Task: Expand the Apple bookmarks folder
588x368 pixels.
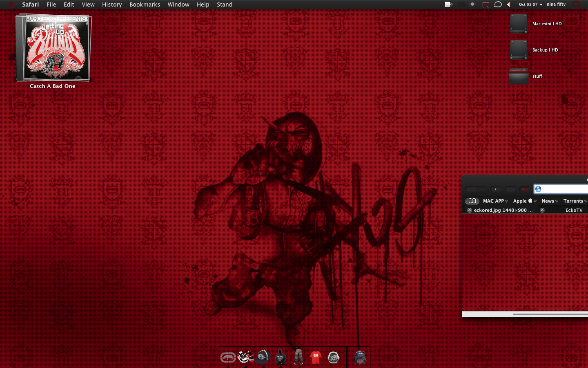Action: tap(525, 201)
